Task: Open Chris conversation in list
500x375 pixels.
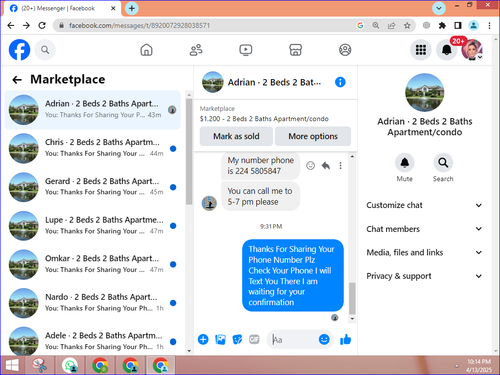Action: pyautogui.click(x=93, y=148)
